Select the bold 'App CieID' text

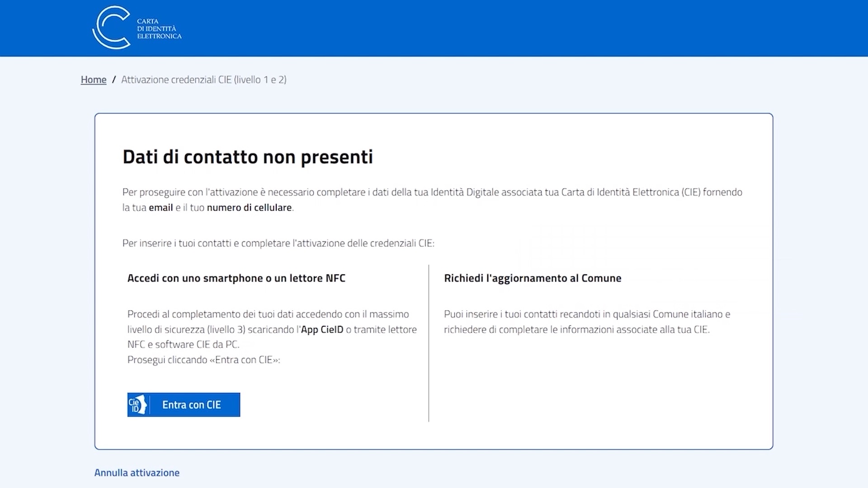point(323,329)
